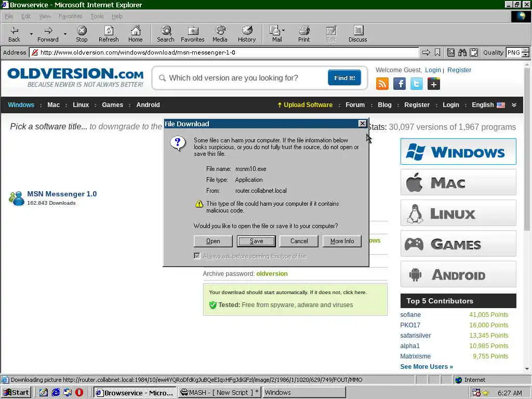532x399 pixels.
Task: Click Open in File Download dialog
Action: pos(213,241)
